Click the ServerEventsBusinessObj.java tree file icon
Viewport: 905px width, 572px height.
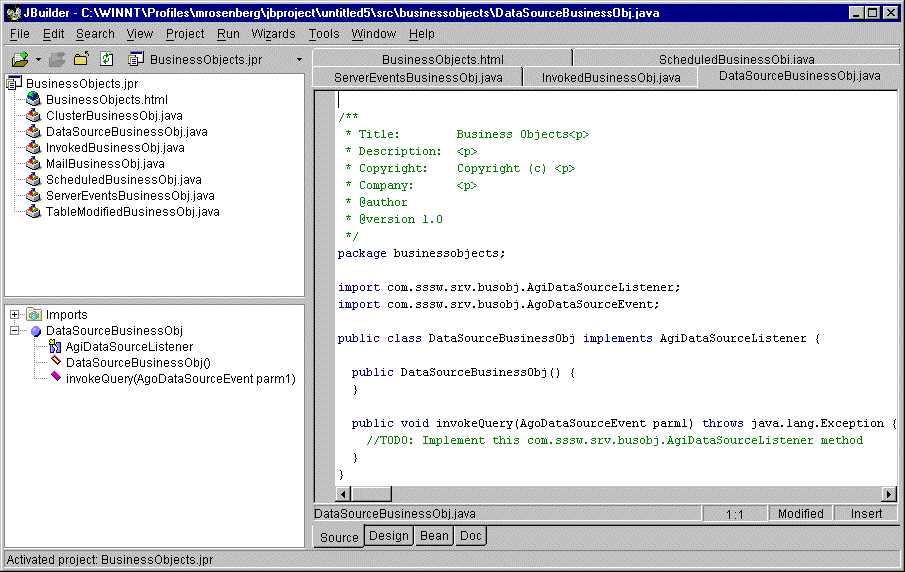33,196
